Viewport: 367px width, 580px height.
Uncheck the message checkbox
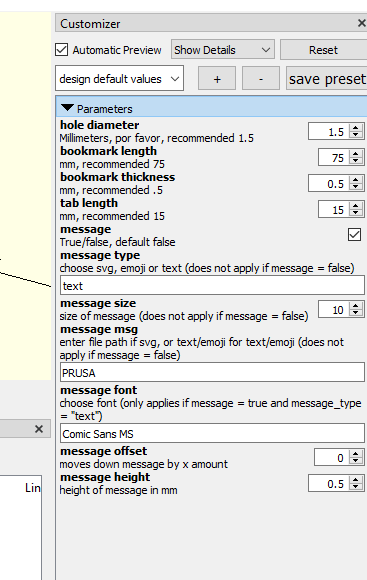[x=354, y=235]
